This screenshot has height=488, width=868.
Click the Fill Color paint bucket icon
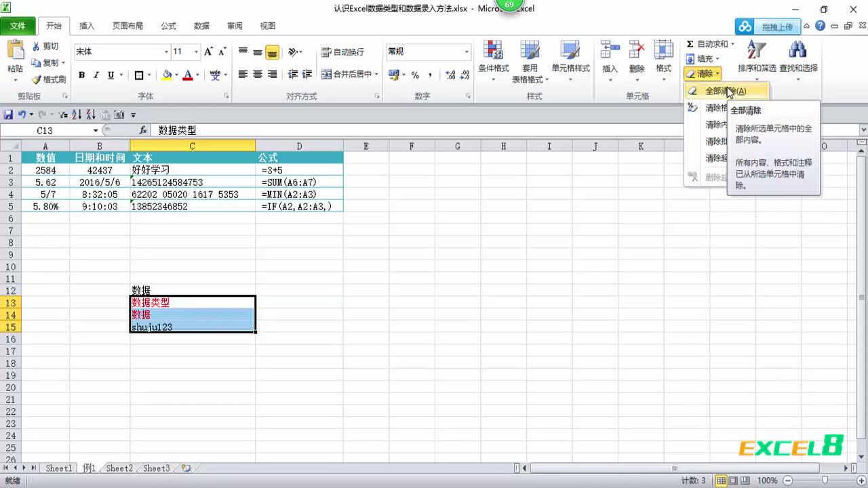(x=167, y=75)
